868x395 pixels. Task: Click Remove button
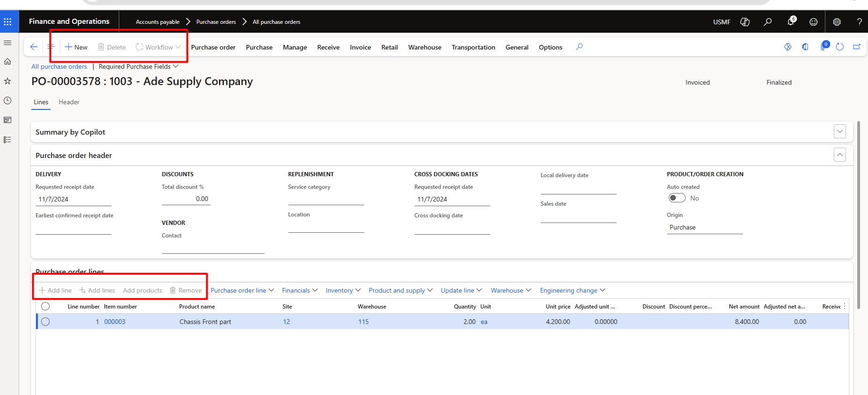186,290
